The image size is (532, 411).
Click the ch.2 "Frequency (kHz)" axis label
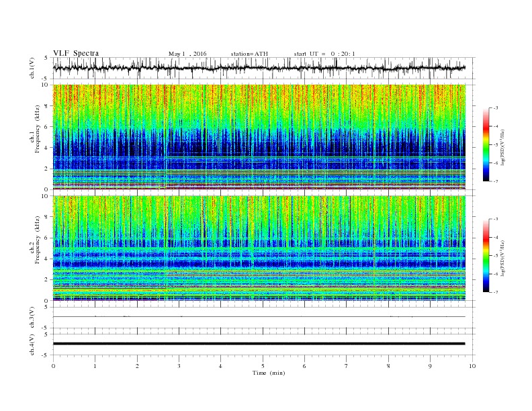(38, 240)
